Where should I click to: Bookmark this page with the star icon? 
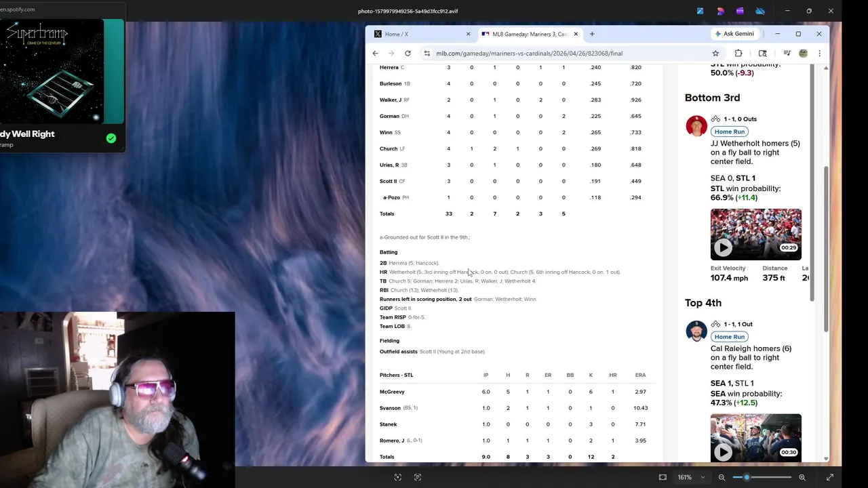tap(715, 53)
